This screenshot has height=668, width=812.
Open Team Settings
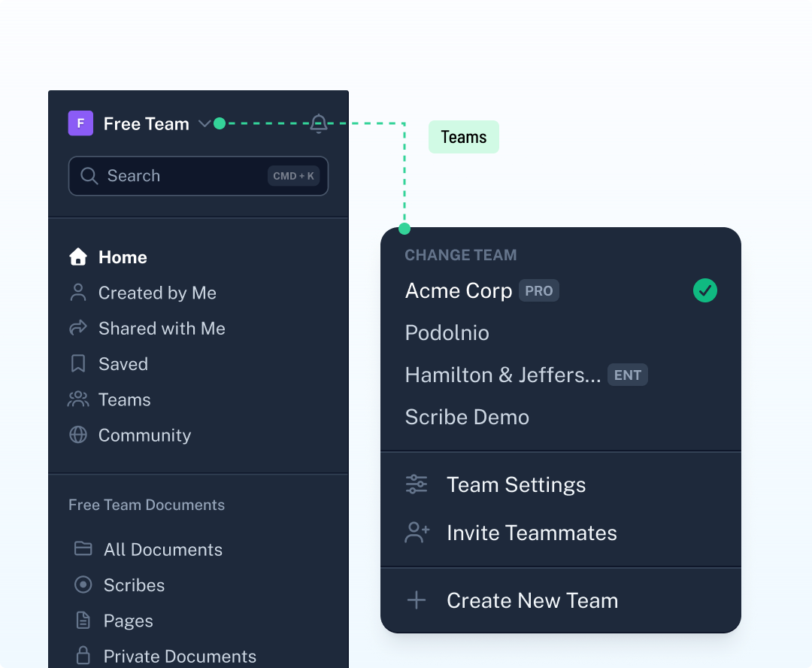517,485
